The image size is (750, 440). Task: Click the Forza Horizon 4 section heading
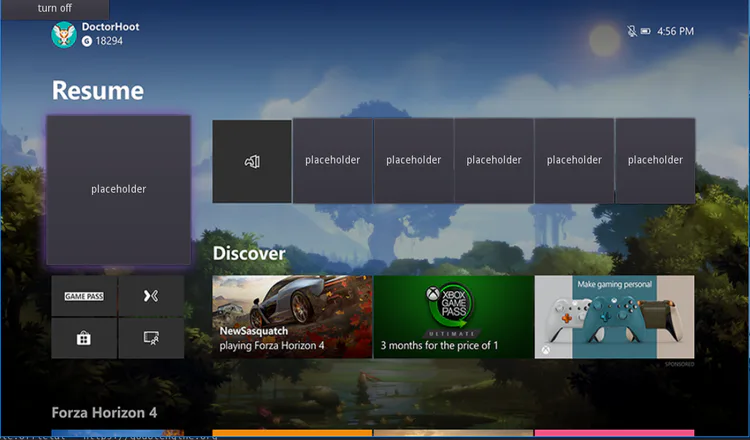coord(104,413)
